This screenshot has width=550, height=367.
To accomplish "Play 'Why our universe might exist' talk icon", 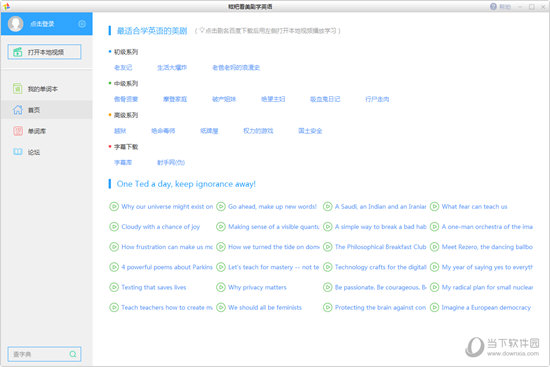I will click(x=114, y=206).
